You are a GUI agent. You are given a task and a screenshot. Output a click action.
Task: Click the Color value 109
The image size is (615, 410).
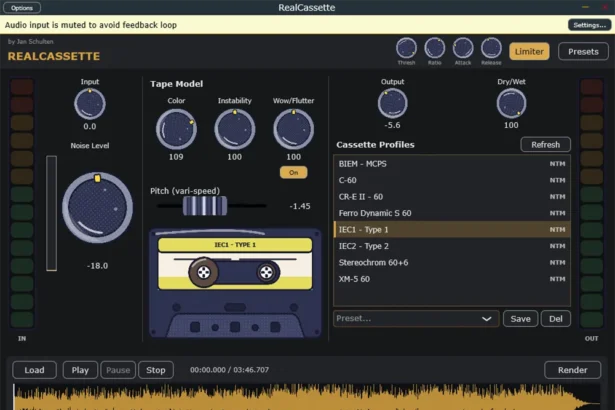176,157
